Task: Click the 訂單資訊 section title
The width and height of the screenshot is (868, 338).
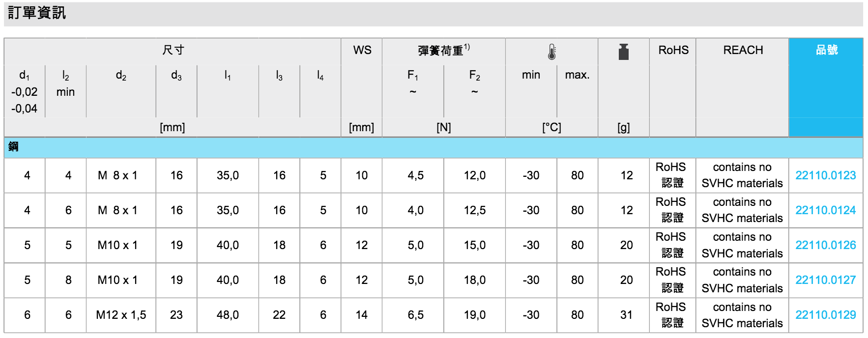Action: tap(37, 13)
